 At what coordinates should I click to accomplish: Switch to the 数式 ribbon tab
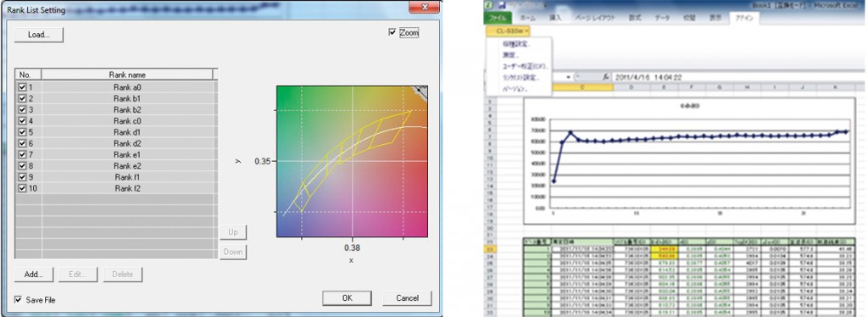click(635, 18)
